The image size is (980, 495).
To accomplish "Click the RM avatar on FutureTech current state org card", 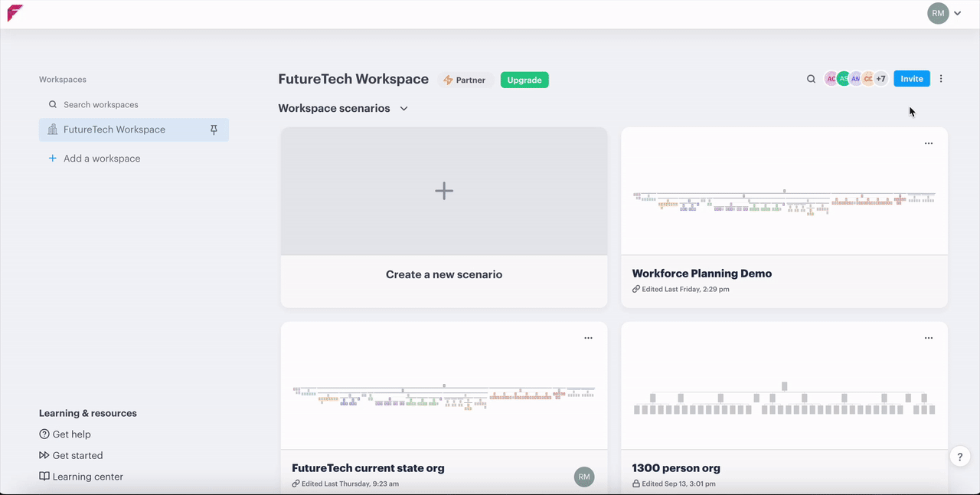I will click(584, 477).
